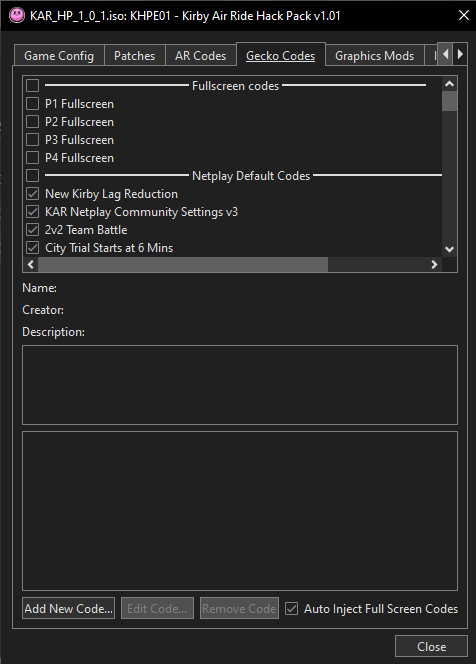Select the '2v2 Team Battle' row text
This screenshot has height=664, width=476.
click(86, 230)
